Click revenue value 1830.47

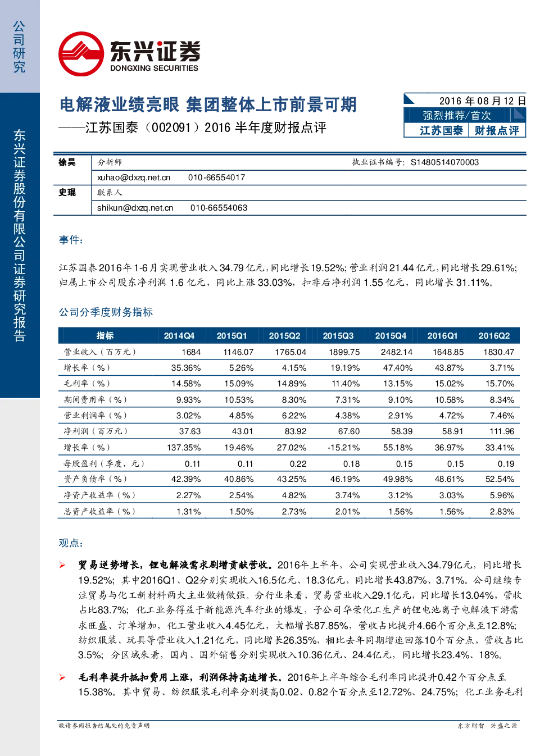click(498, 352)
